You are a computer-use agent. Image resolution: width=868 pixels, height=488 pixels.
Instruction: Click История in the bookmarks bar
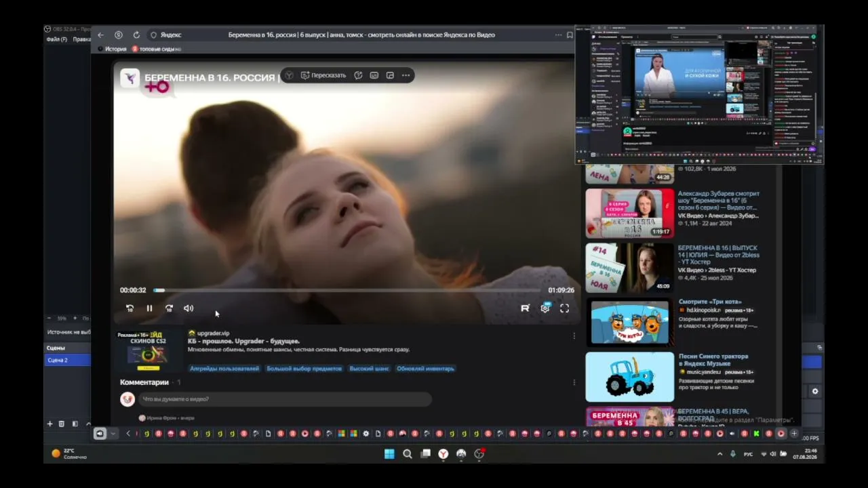(112, 49)
